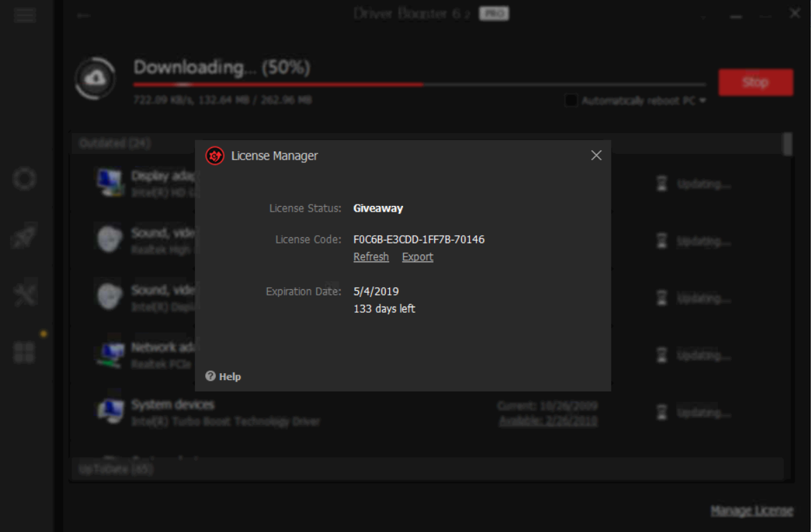The height and width of the screenshot is (532, 811).
Task: Click the cloud download status icon
Action: pyautogui.click(x=95, y=79)
